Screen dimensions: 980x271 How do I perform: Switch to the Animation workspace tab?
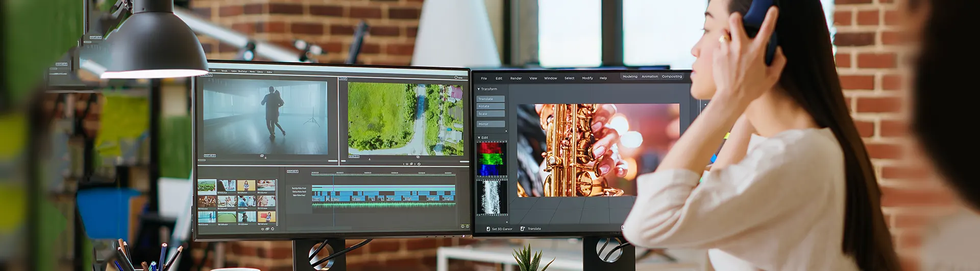(650, 76)
